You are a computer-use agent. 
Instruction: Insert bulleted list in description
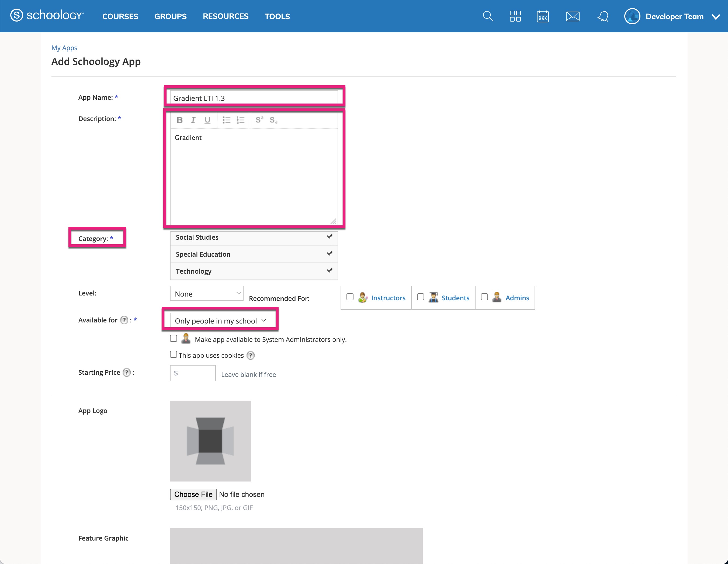[226, 120]
